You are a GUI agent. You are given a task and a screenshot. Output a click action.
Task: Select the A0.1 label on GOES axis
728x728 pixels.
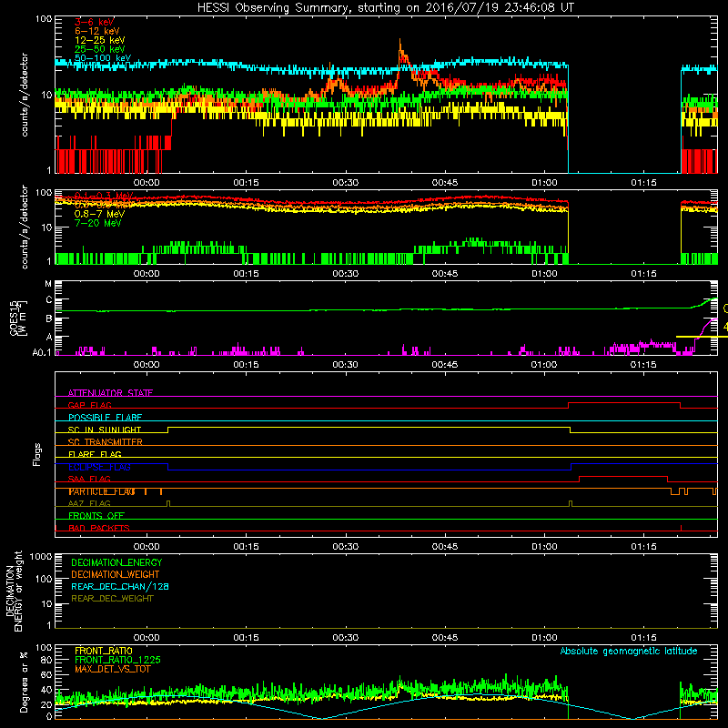[42, 353]
